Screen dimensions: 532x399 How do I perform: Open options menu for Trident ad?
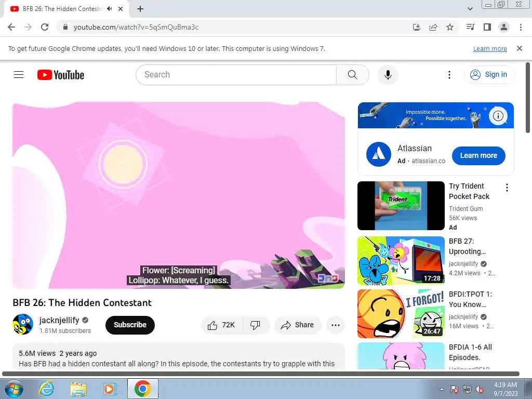507,188
